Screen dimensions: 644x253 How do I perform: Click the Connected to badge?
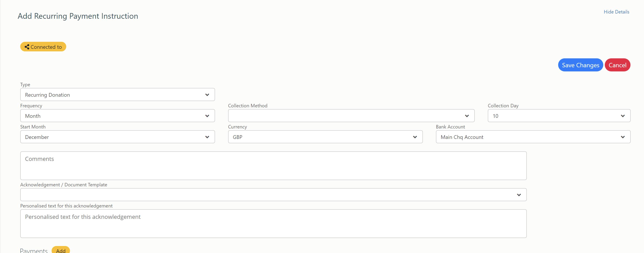click(43, 47)
